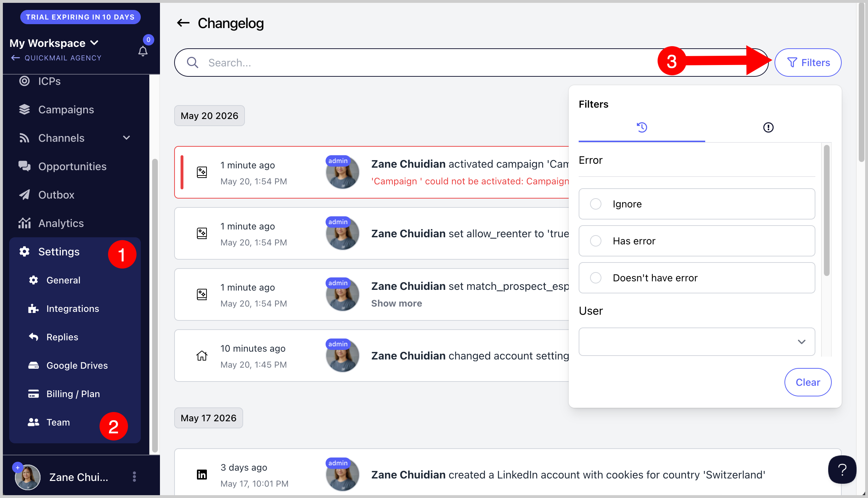Select the Has error option
Image resolution: width=868 pixels, height=498 pixels.
[x=697, y=241]
